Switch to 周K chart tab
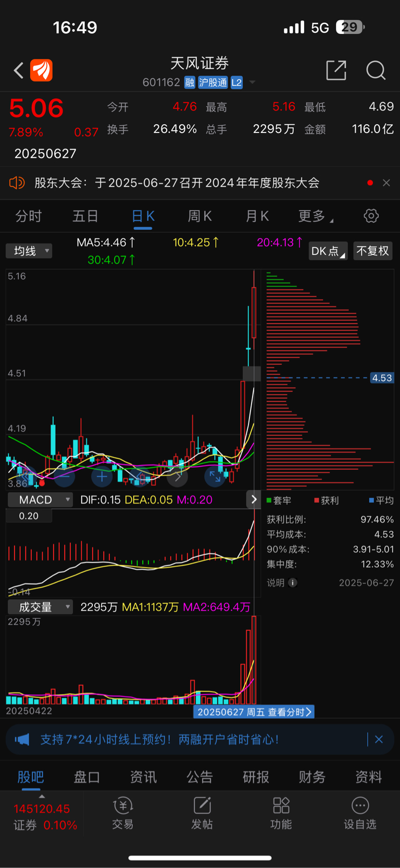Image resolution: width=400 pixels, height=868 pixels. [199, 216]
